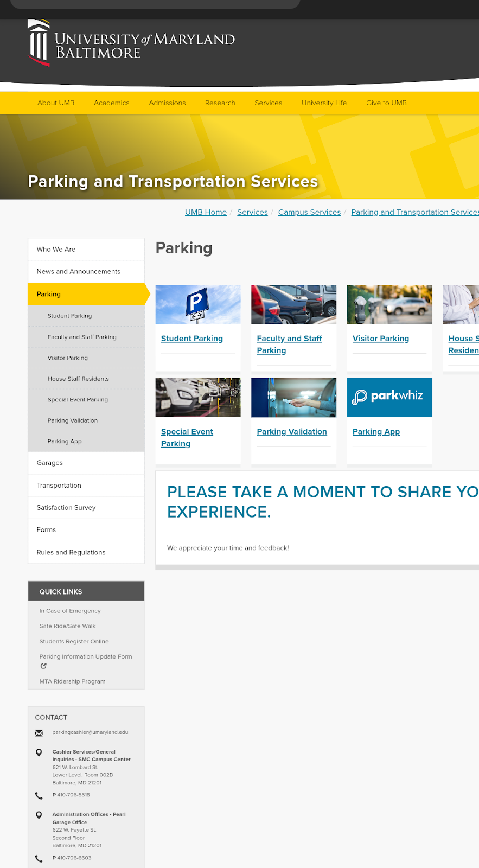Open the Faculty and Staff Parking card link
479x868 pixels.
click(289, 344)
